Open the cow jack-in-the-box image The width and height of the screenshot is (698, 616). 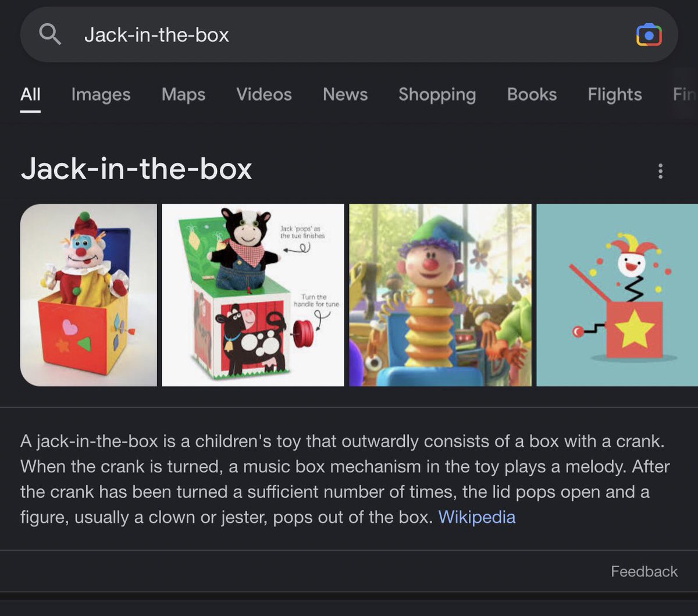point(253,295)
